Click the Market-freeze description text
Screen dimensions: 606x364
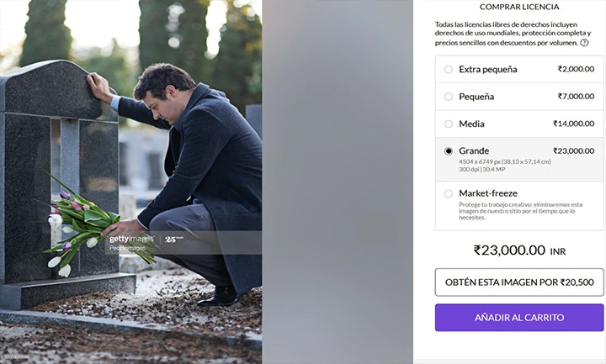521,211
